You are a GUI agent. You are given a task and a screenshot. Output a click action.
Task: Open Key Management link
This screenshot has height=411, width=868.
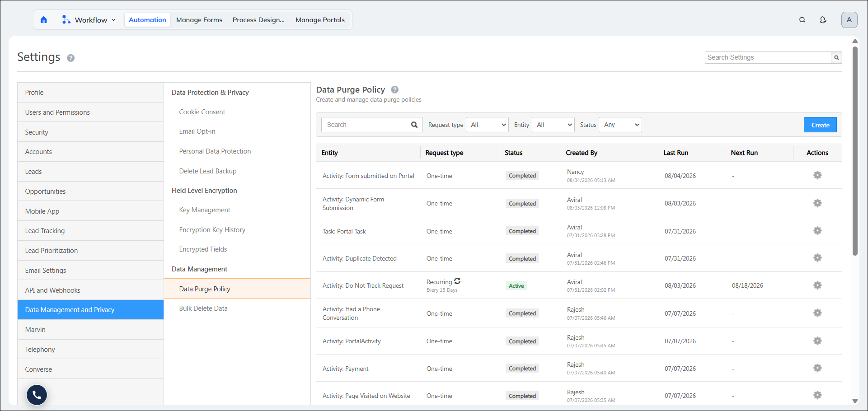pyautogui.click(x=204, y=210)
